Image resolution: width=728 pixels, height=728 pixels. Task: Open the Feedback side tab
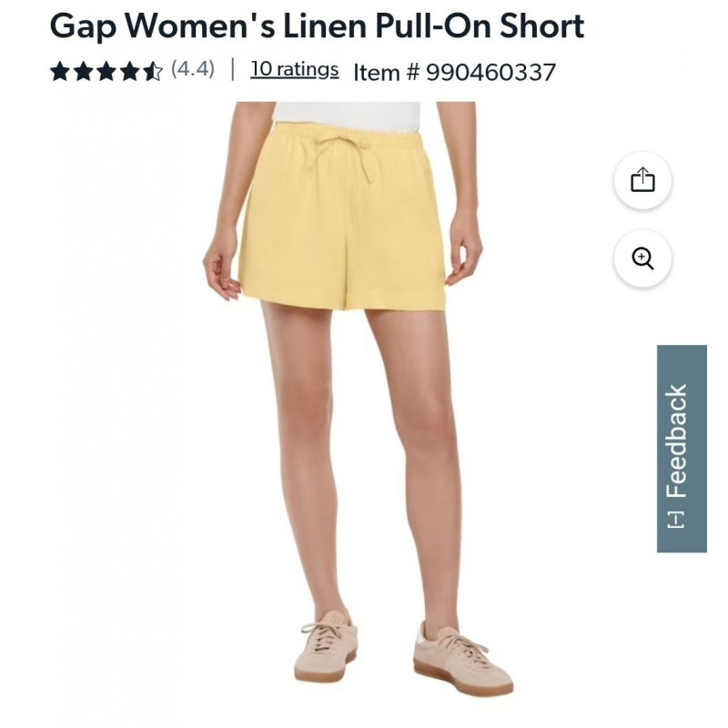click(x=682, y=449)
